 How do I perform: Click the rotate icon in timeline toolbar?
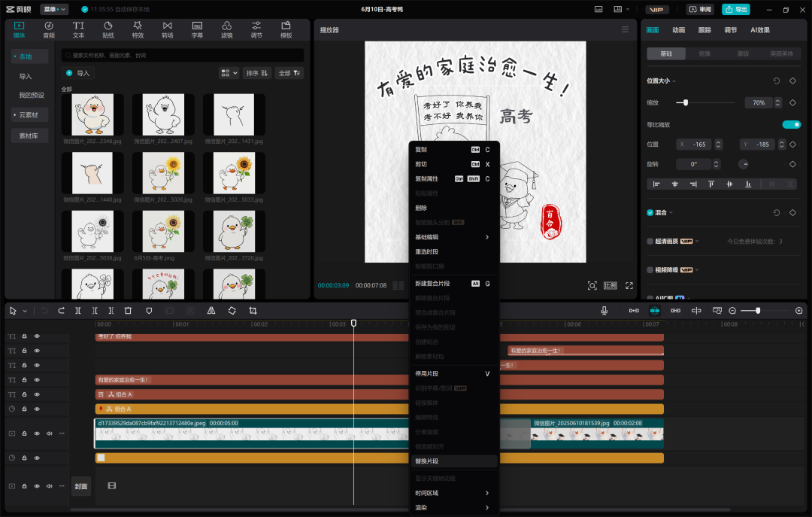[232, 311]
